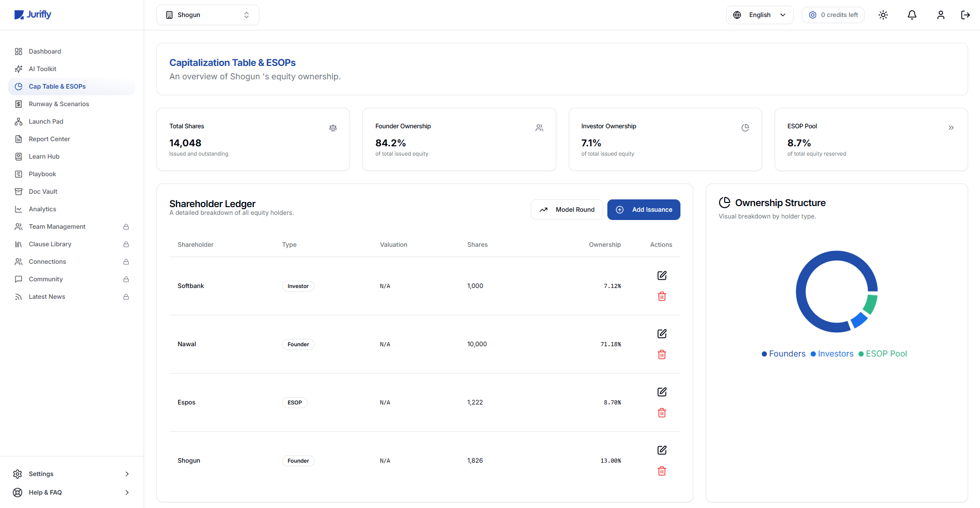The width and height of the screenshot is (980, 508).
Task: Click the double-chevron icon on ESOP Pool card
Action: [x=951, y=128]
